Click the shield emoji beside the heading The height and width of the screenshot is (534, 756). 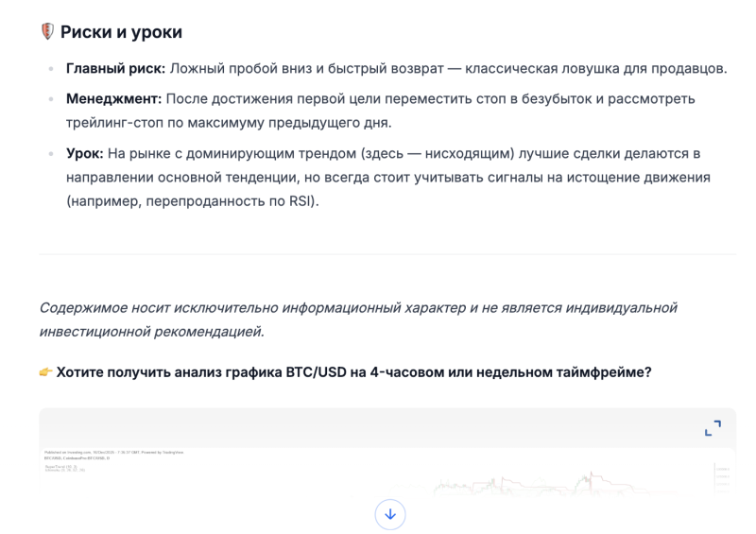tap(46, 32)
